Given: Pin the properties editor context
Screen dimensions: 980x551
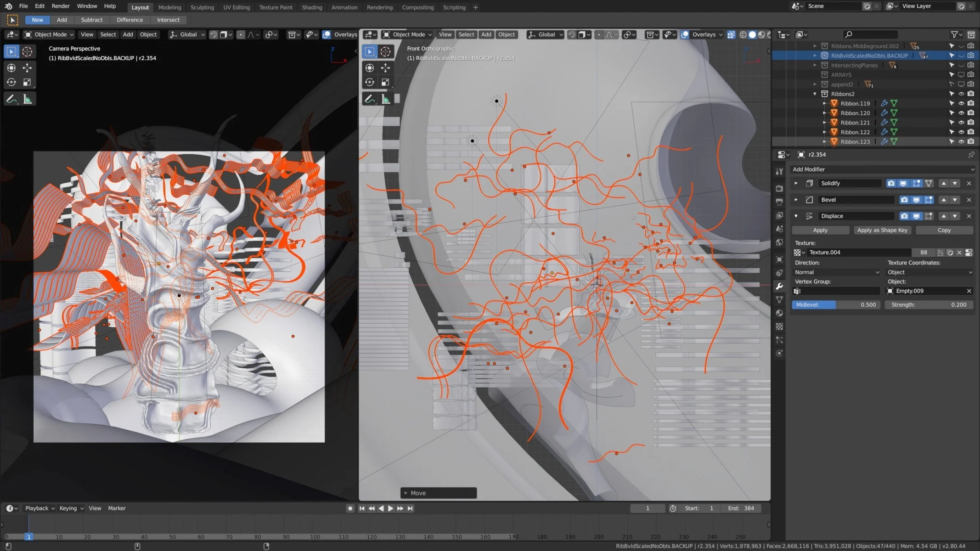Looking at the screenshot, I should (x=971, y=155).
